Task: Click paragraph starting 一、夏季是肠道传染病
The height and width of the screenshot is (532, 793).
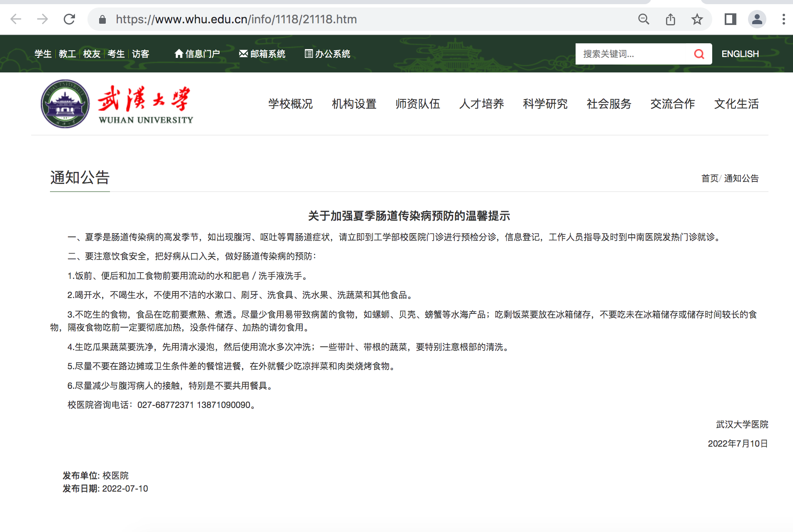Action: (x=395, y=237)
